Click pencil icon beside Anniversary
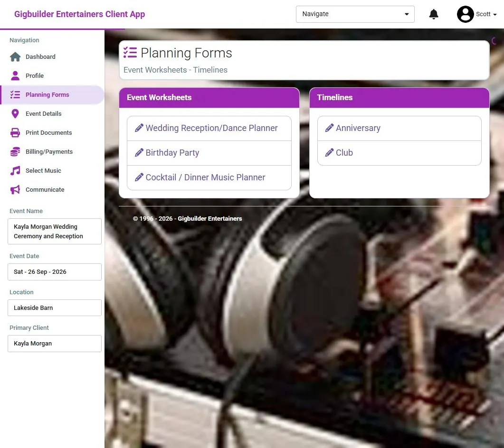The image size is (504, 448). 329,128
